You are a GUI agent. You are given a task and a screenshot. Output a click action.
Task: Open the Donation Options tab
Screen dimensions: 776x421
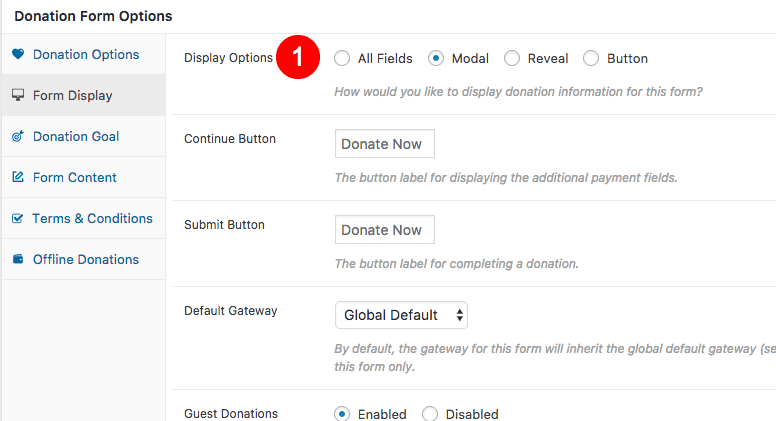[86, 54]
